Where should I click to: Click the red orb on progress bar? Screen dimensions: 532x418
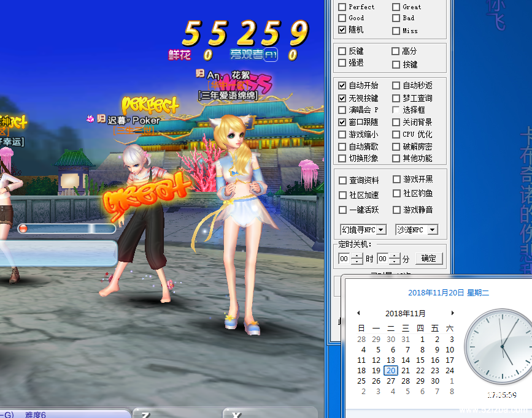(x=23, y=229)
